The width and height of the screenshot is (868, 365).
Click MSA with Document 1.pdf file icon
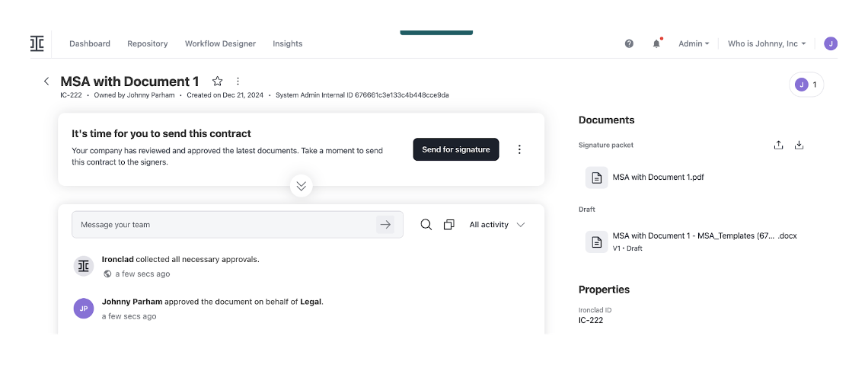coord(596,178)
